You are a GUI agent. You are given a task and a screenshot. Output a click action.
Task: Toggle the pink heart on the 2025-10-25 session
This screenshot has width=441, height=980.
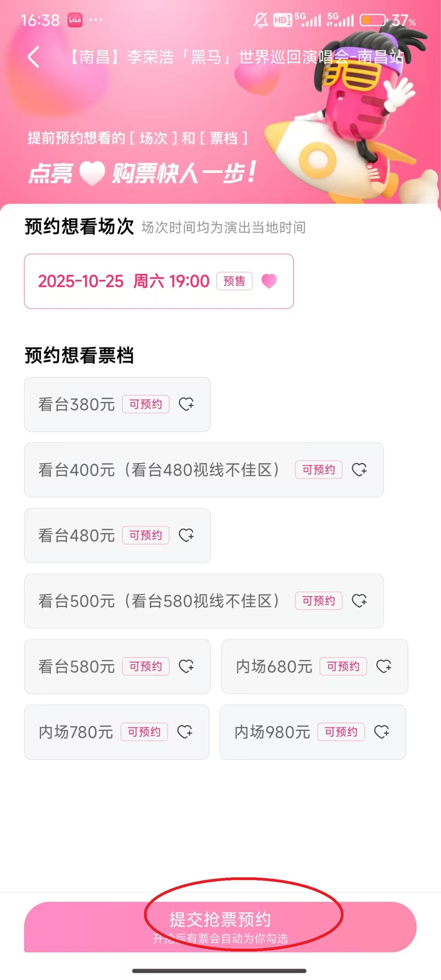pyautogui.click(x=269, y=281)
